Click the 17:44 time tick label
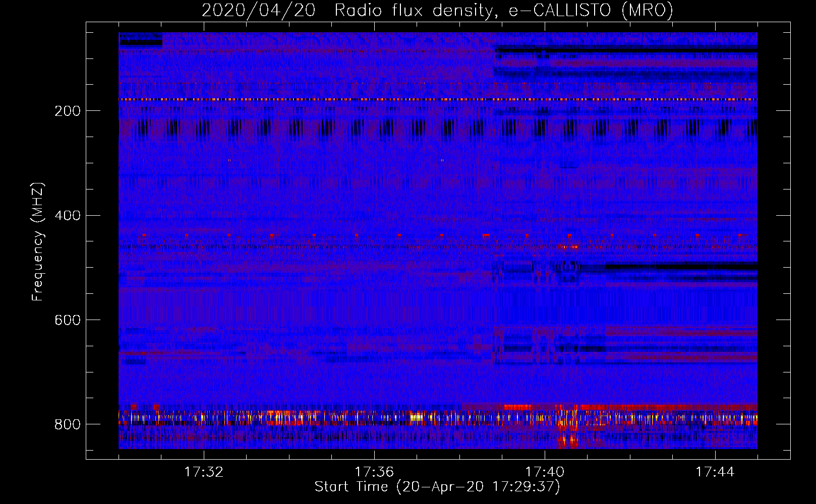Viewport: 816px width, 504px height. point(715,472)
